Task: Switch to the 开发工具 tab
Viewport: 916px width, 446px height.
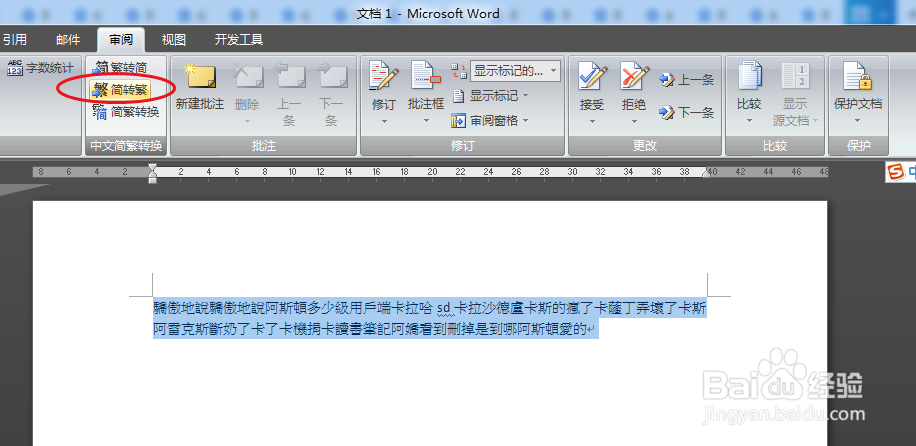Action: (239, 40)
